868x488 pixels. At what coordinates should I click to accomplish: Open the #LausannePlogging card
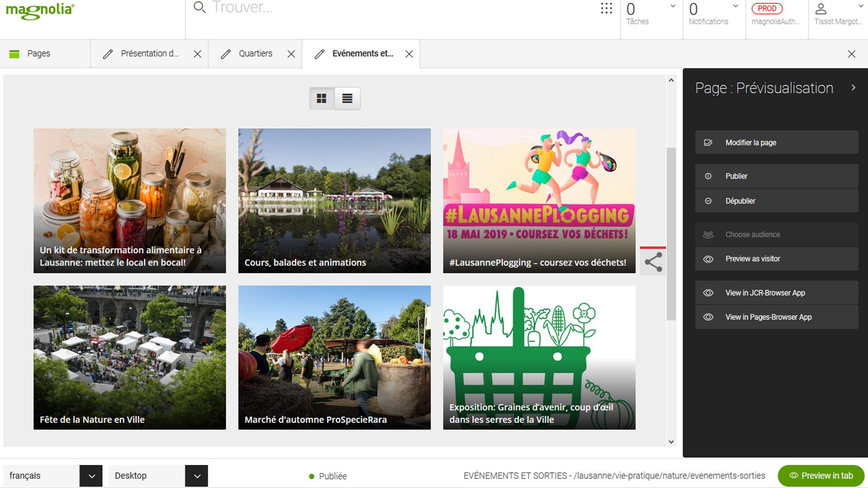click(x=539, y=201)
